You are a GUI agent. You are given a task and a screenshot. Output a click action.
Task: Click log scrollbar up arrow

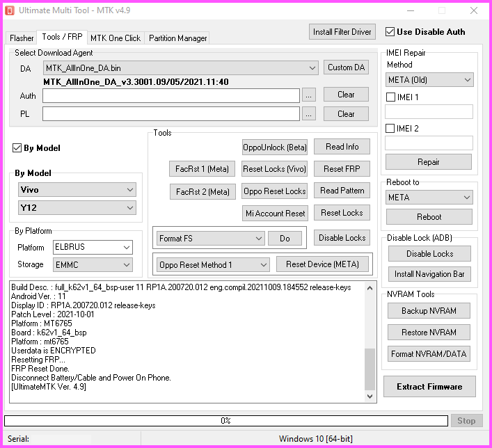click(370, 288)
